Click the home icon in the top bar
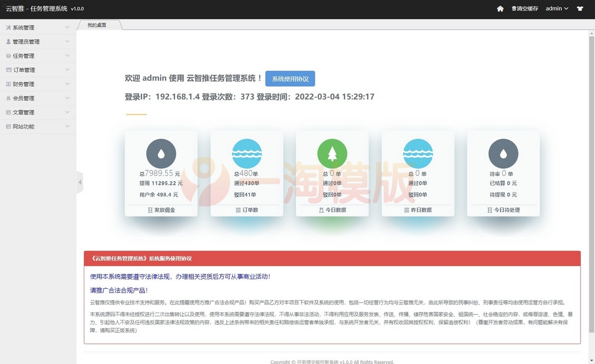The height and width of the screenshot is (364, 595). coord(501,8)
